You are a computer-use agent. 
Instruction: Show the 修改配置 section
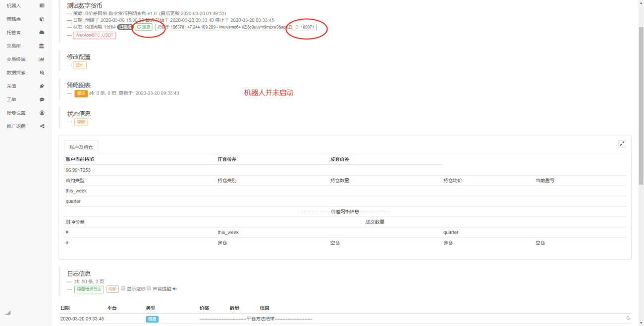(x=80, y=65)
